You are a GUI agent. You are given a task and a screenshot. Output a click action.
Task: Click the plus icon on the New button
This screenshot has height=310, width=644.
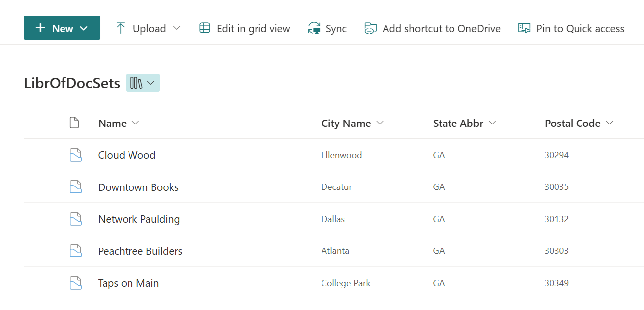tap(41, 28)
